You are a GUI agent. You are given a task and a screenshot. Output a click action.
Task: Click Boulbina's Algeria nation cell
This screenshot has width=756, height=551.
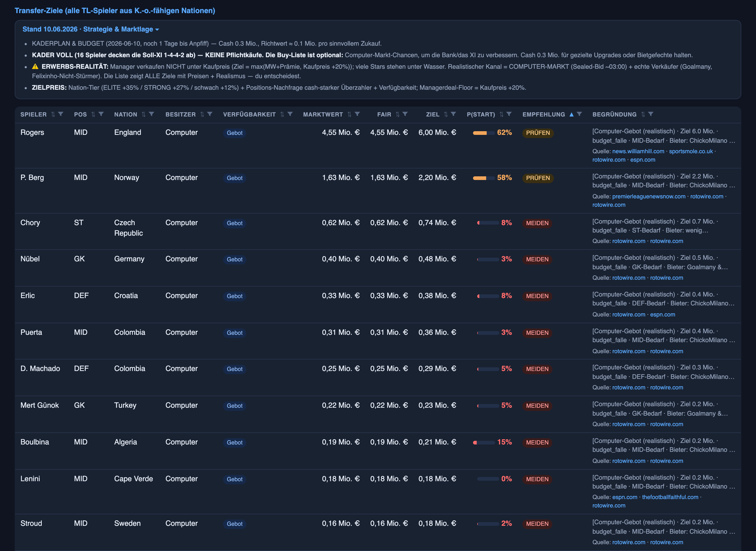tap(125, 442)
